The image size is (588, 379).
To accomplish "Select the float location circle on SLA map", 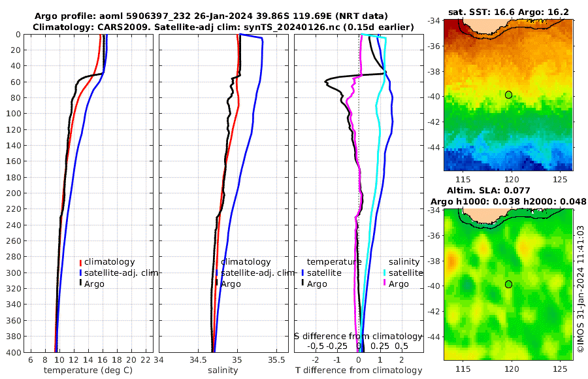I will (x=508, y=284).
